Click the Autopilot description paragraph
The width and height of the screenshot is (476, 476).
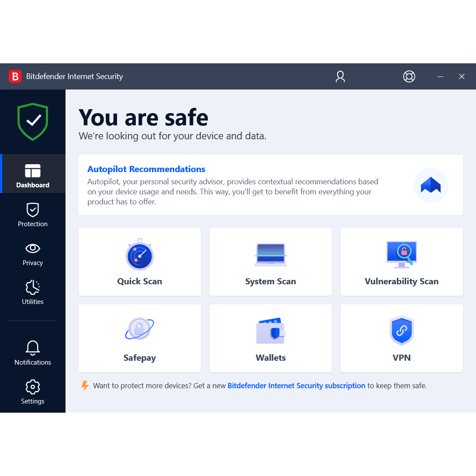[233, 192]
